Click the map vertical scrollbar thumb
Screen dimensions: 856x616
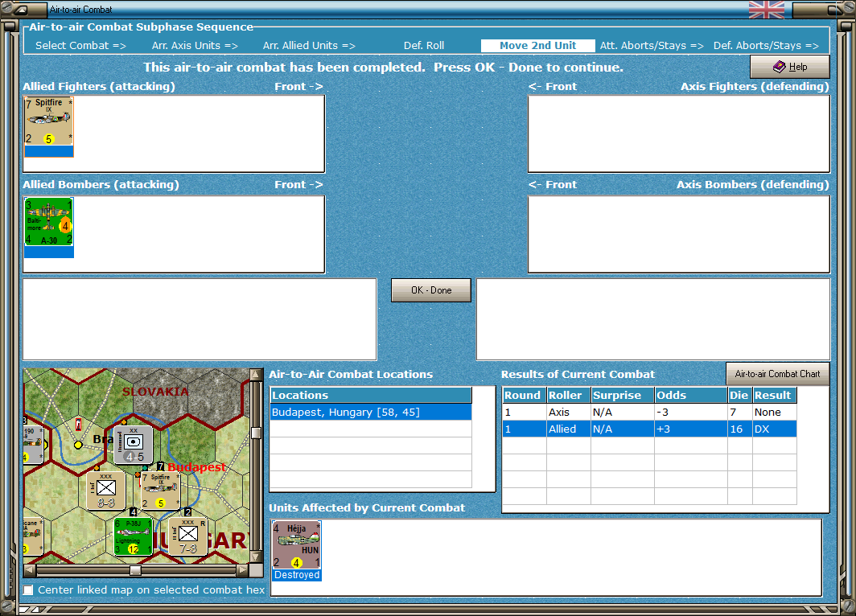pos(256,433)
